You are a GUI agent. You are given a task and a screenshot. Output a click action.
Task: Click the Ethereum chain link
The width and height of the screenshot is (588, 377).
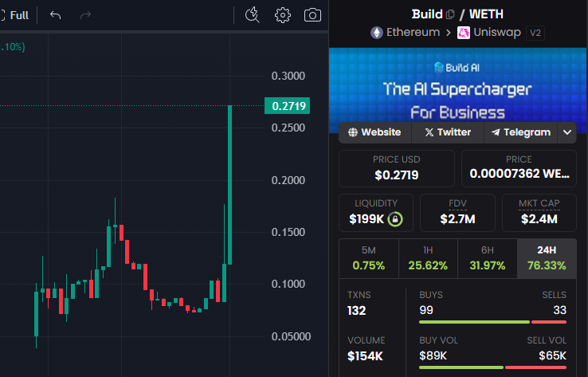tap(413, 33)
